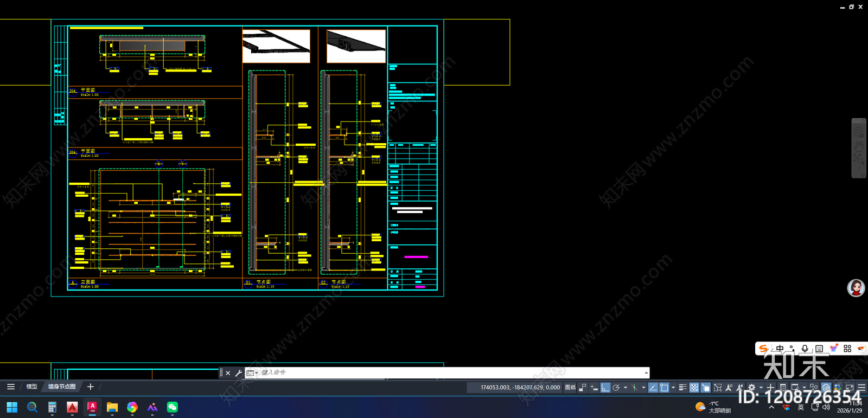Select the 墙身节点图 layout tab
The width and height of the screenshot is (868, 418).
[62, 387]
